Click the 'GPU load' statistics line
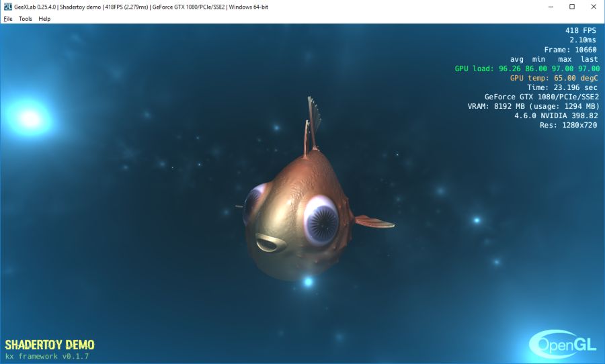Screen dimensions: 605x364 pyautogui.click(x=527, y=69)
